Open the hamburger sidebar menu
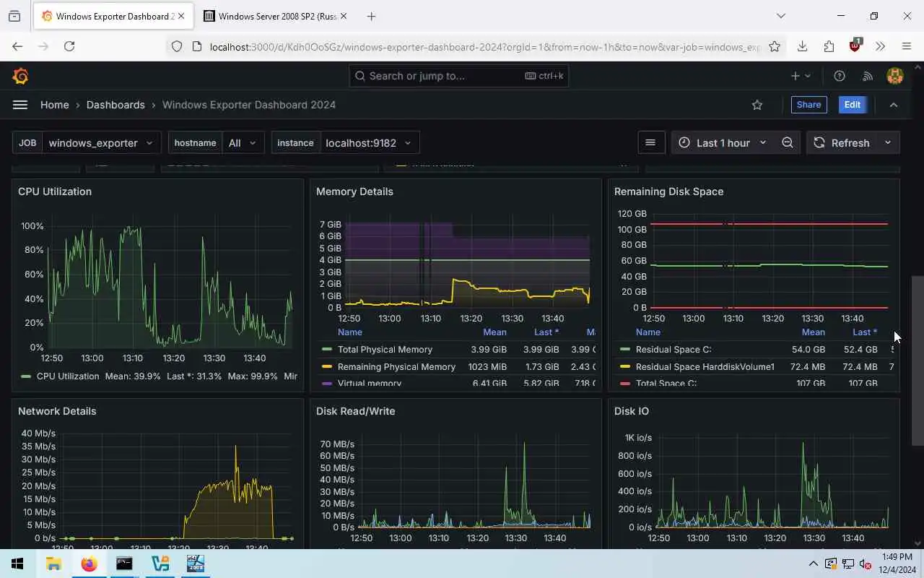 pos(20,105)
